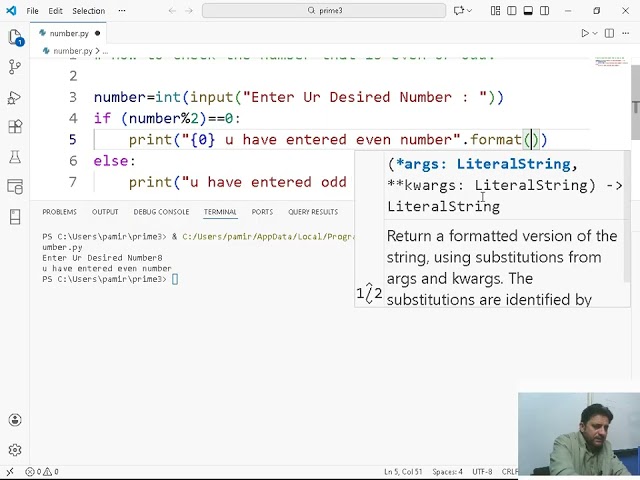Click 'u have entered even number' terminal output
Viewport: 640px width, 480px height.
click(107, 269)
